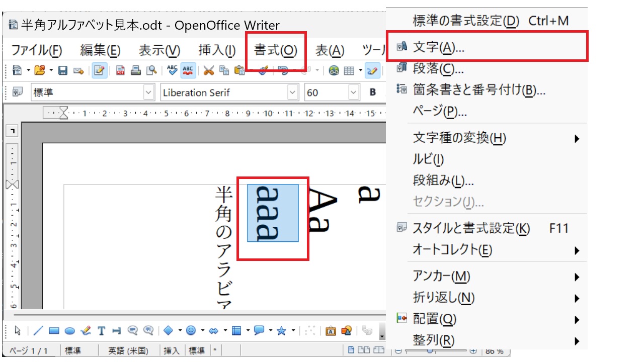This screenshot has height=362, width=644.
Task: Toggle edit mode for the file
Action: pos(99,70)
